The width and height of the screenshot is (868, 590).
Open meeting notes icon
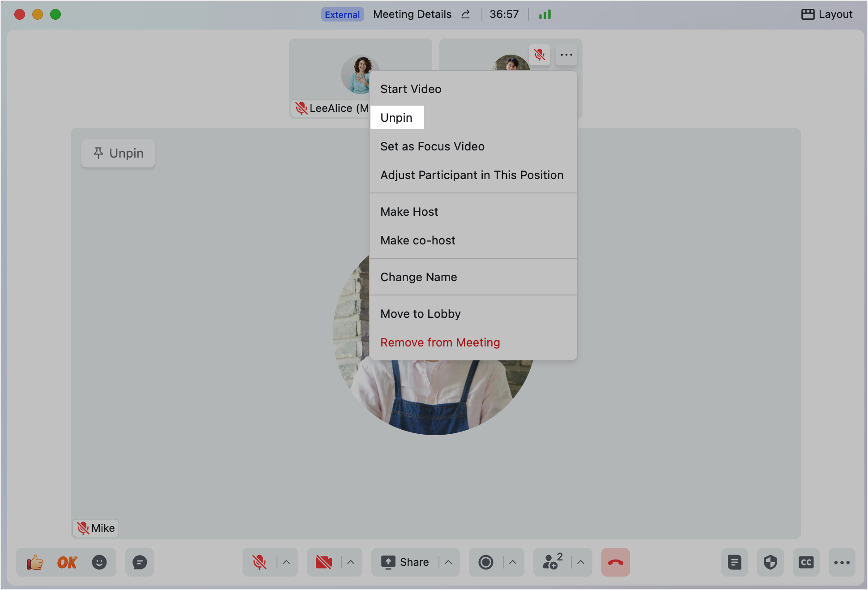coord(735,562)
